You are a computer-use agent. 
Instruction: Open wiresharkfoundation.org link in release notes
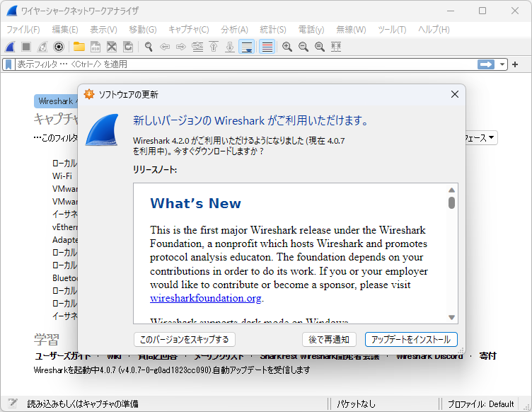point(206,298)
